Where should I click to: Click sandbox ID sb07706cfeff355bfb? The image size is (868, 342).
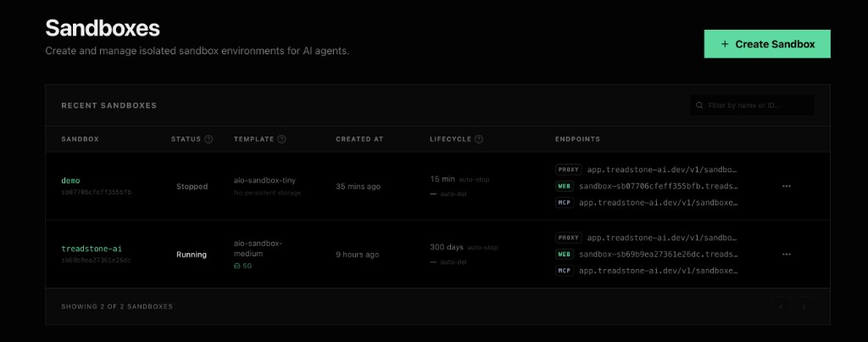97,193
